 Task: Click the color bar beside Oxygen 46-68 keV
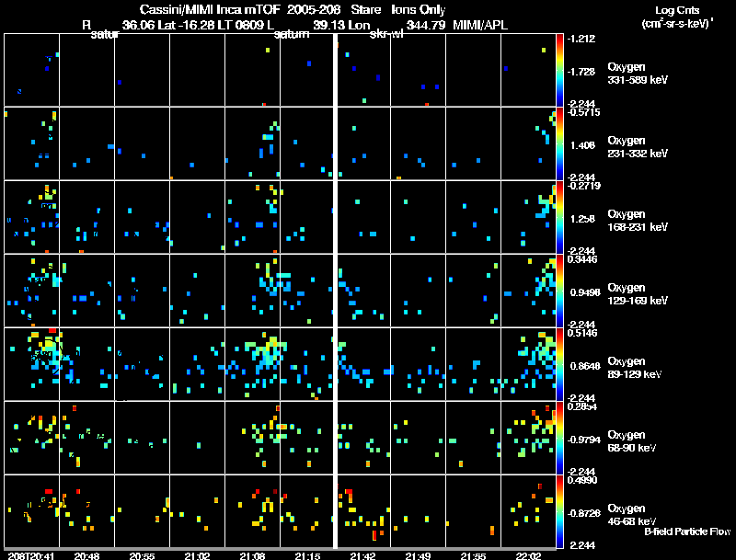point(559,511)
